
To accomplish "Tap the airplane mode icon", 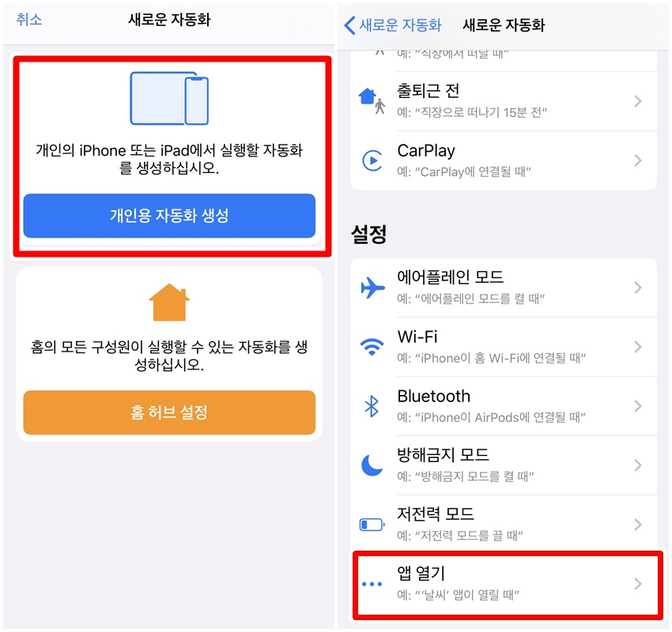I will pos(372,288).
